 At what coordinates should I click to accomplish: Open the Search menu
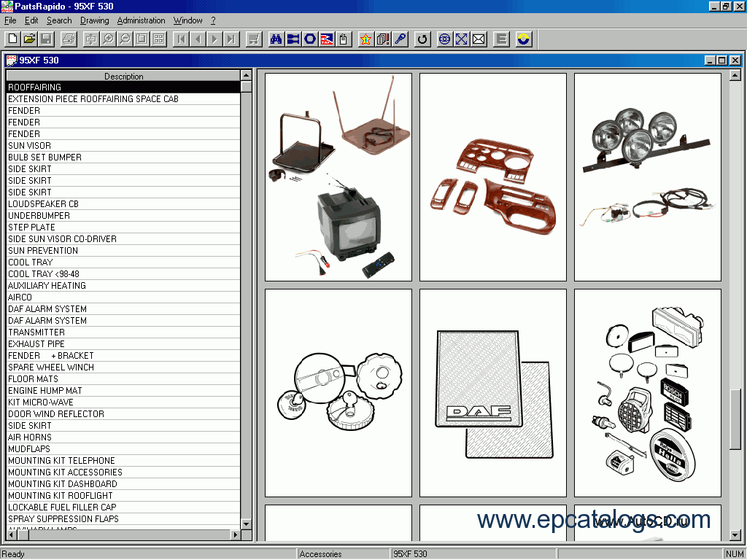tap(59, 20)
